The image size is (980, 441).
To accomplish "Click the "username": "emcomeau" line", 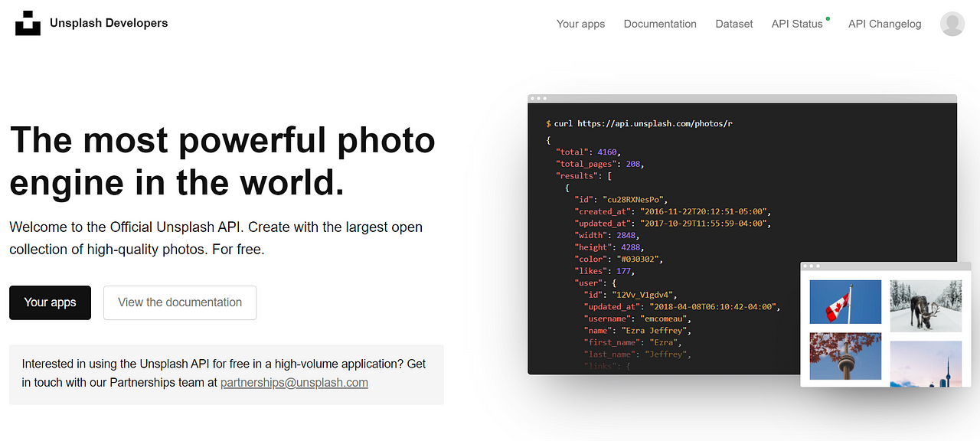I will point(639,318).
